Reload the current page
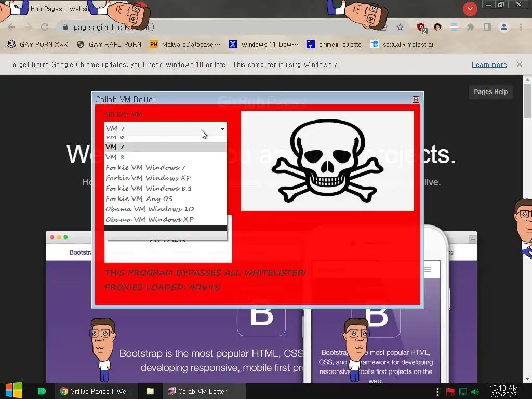Viewport: 532px width, 399px height. (45, 27)
